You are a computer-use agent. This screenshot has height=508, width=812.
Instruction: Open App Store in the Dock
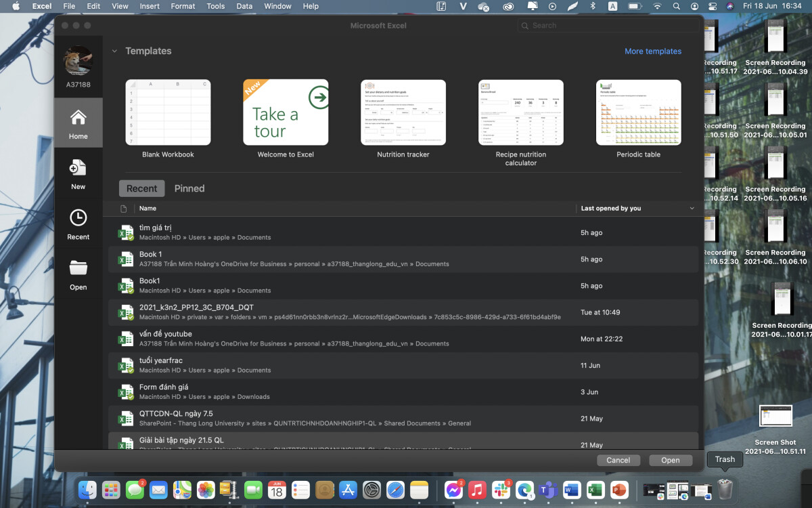[x=348, y=490]
